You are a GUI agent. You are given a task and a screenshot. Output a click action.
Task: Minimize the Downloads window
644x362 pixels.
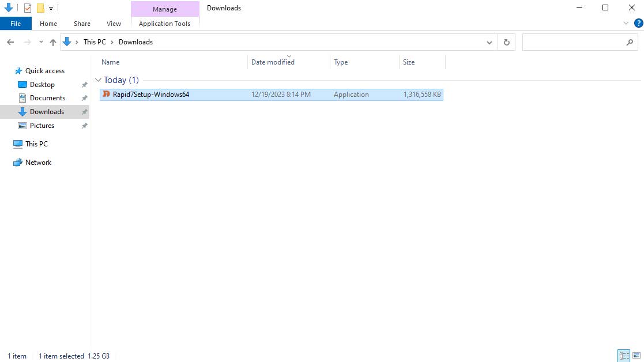coord(579,8)
